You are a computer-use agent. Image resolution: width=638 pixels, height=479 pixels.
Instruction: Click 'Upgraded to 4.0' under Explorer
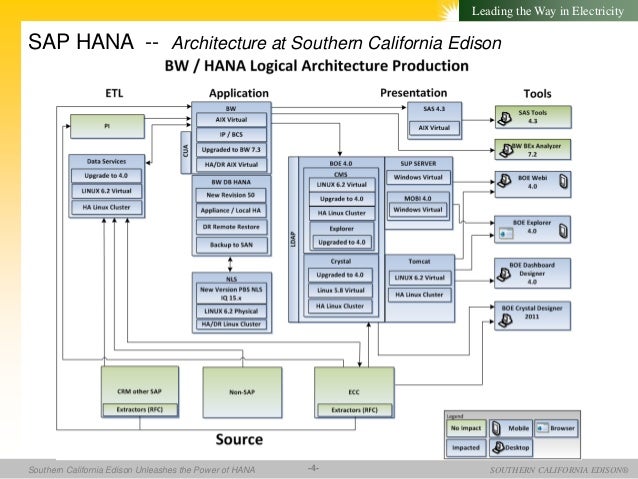point(342,242)
